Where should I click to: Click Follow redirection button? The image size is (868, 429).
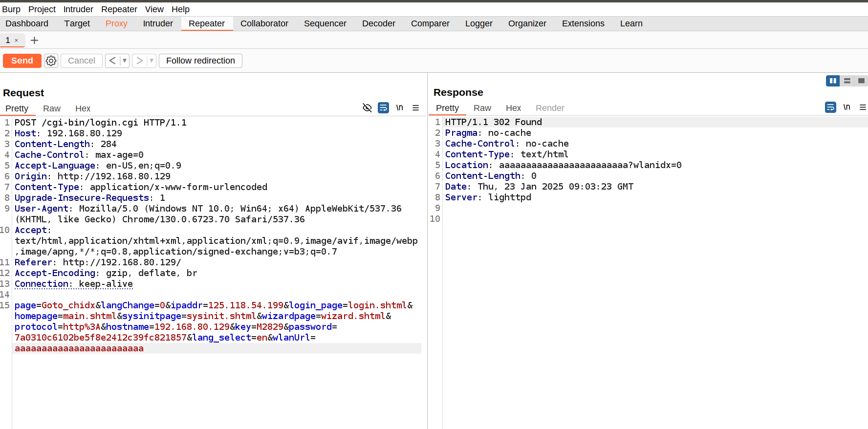click(200, 61)
